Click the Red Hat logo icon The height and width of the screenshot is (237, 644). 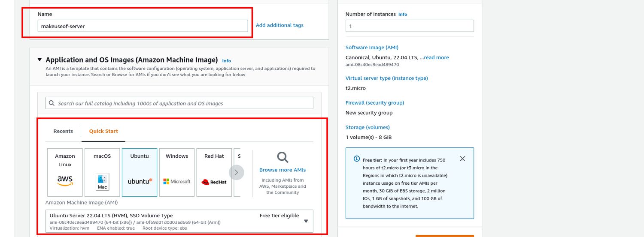[214, 182]
